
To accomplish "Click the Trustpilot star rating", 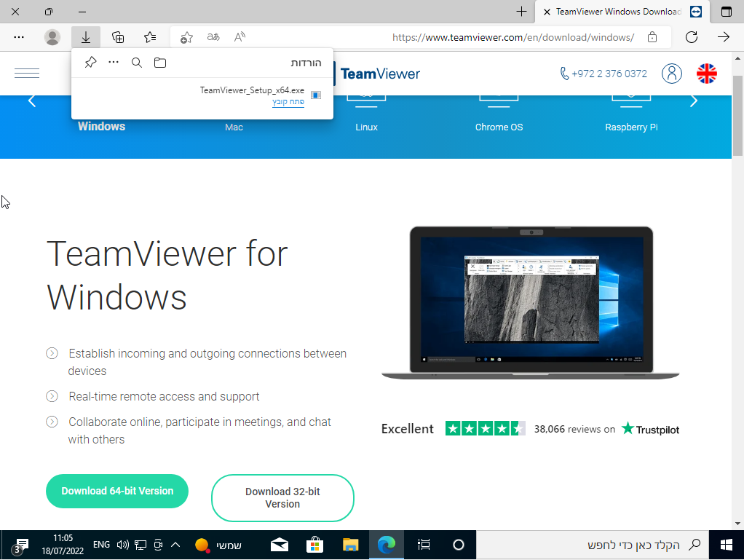I will pyautogui.click(x=485, y=428).
